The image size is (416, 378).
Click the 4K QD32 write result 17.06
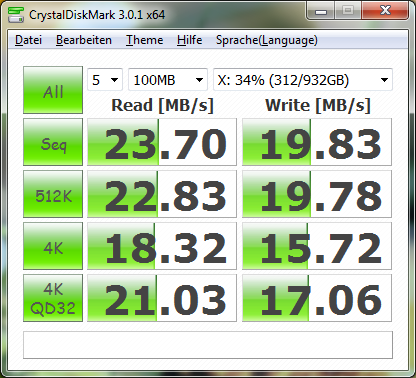tap(317, 298)
